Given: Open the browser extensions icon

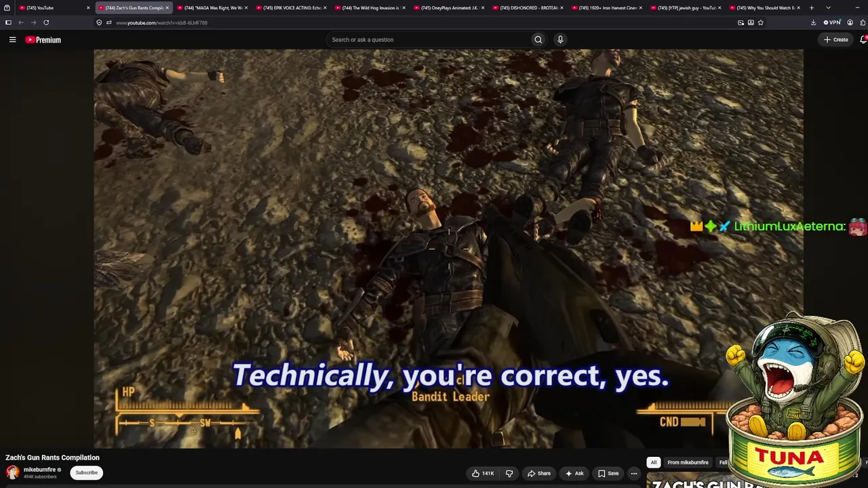Looking at the screenshot, I should coord(861,22).
